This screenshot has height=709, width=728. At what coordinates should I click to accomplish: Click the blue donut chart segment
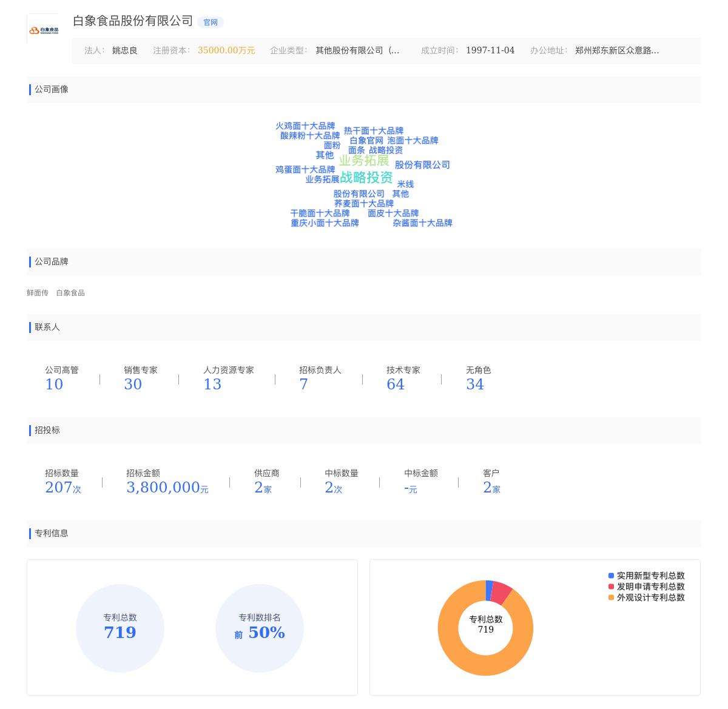coord(489,591)
